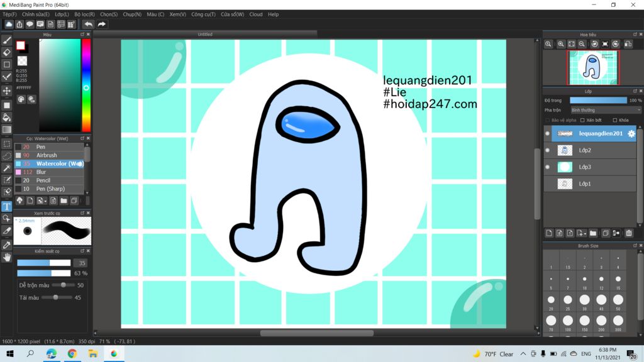Select Pencil brush in list
The image size is (644, 362).
point(49,180)
